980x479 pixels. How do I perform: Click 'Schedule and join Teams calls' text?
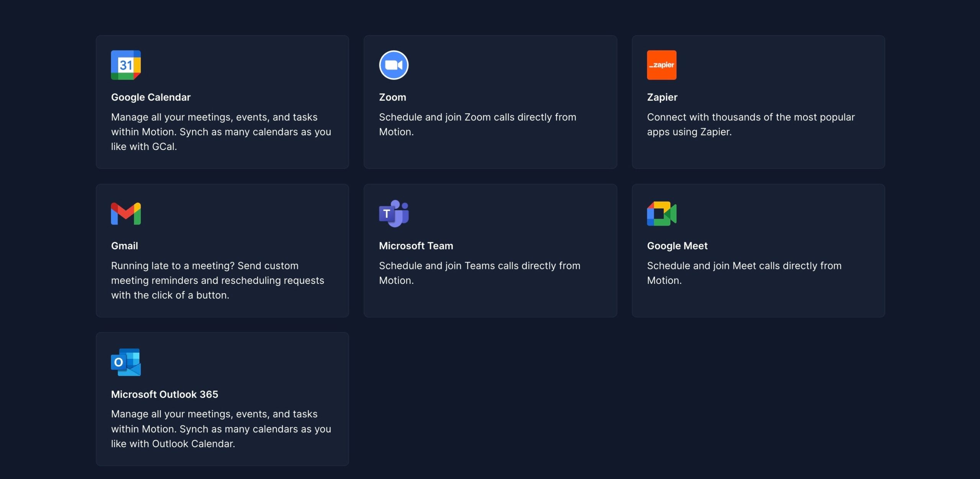(x=479, y=273)
